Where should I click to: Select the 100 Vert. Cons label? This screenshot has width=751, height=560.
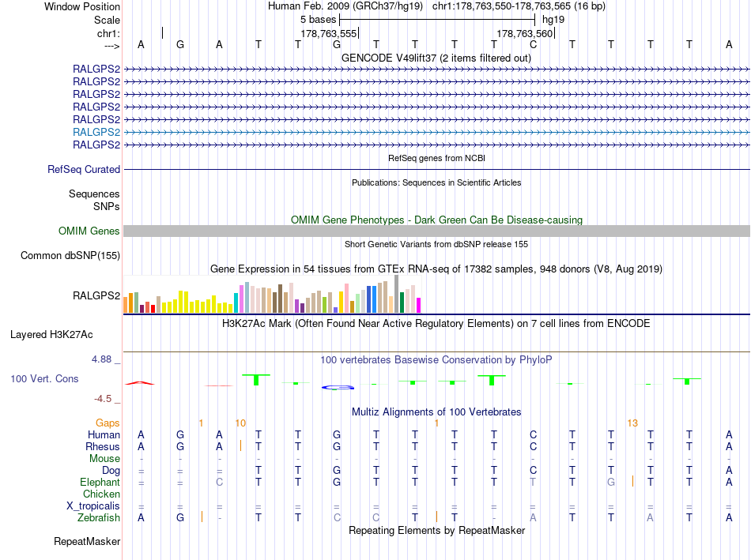44,378
